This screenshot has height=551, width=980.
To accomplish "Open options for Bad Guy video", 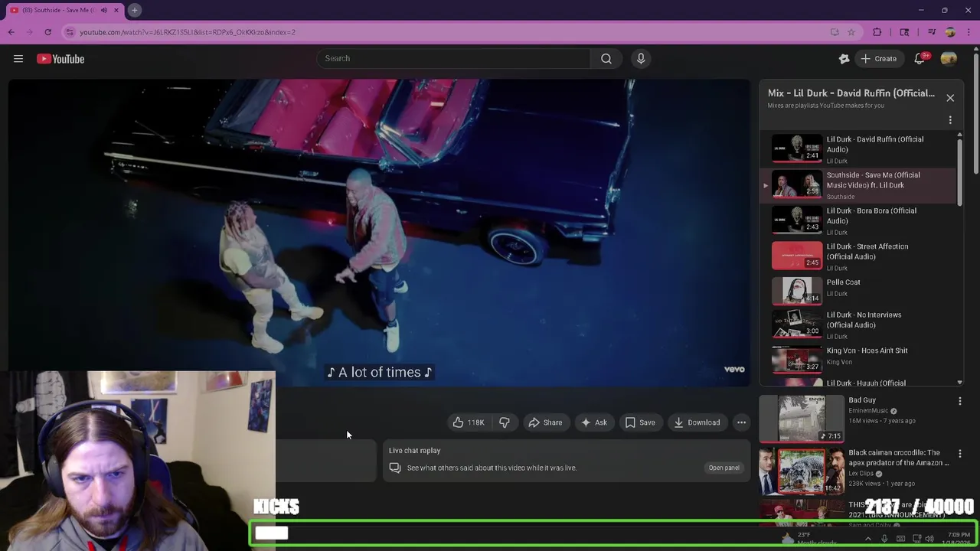I will click(x=960, y=401).
